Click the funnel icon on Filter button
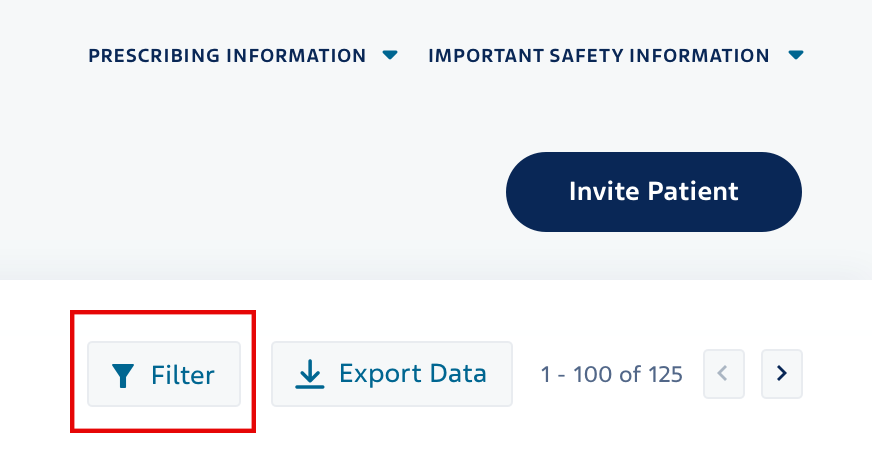This screenshot has width=872, height=450. (x=123, y=375)
